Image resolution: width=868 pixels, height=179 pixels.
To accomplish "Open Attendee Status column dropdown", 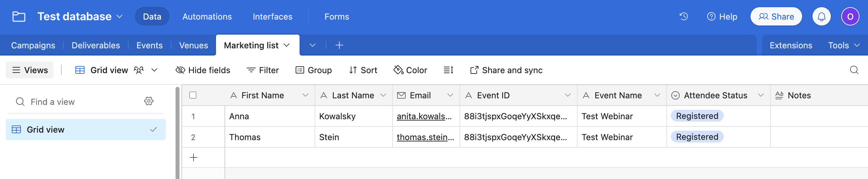I will tap(761, 95).
